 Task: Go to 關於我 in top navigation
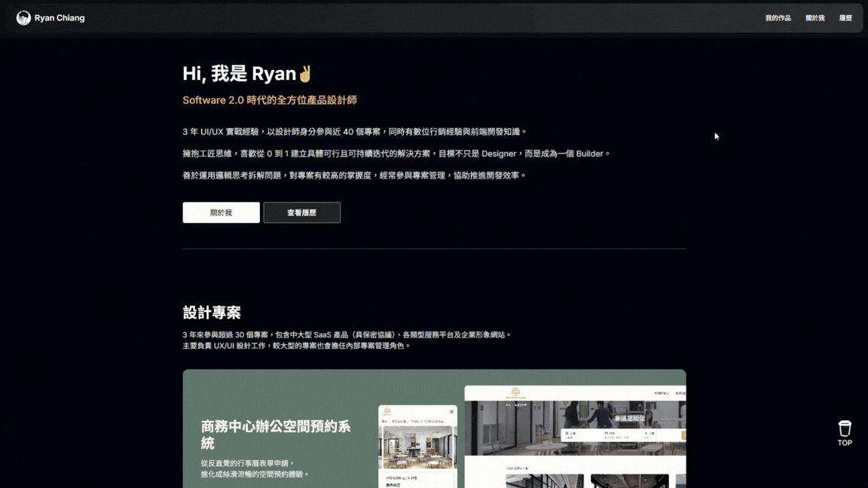pos(815,18)
